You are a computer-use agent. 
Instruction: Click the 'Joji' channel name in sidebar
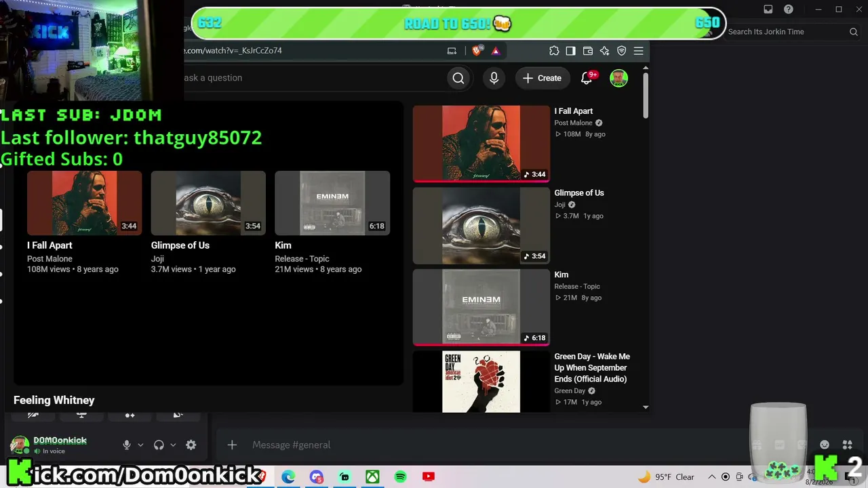(559, 205)
